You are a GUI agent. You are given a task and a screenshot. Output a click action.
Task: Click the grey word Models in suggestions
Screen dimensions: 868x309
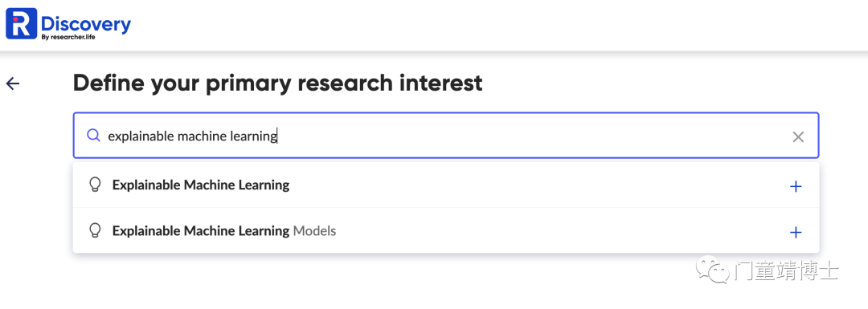coord(314,230)
